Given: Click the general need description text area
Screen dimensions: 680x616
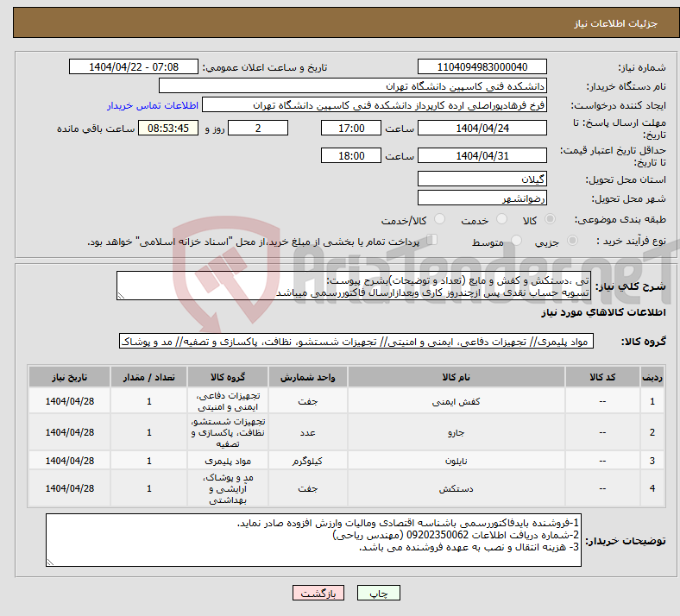Looking at the screenshot, I should click(x=354, y=286).
